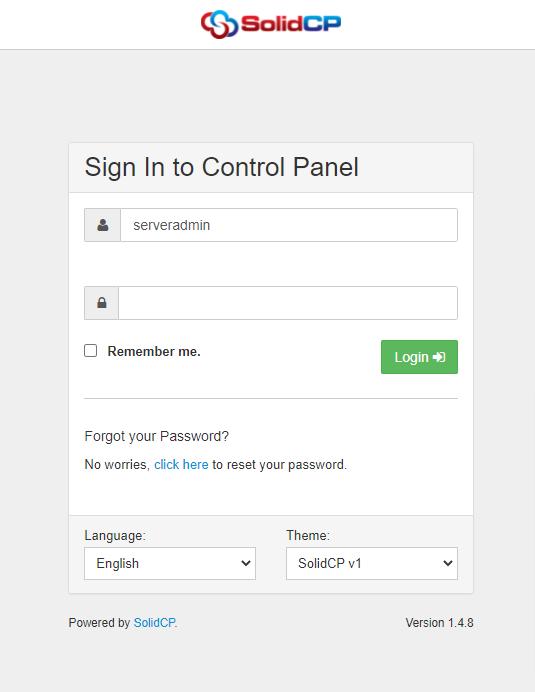
Task: Focus the username field containing serveradmin
Action: [x=289, y=225]
